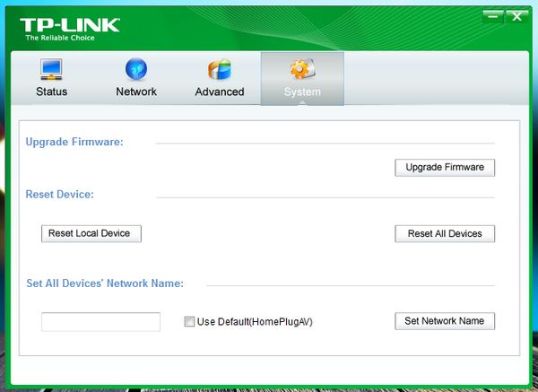Click the Set Network Name button

[x=445, y=321]
